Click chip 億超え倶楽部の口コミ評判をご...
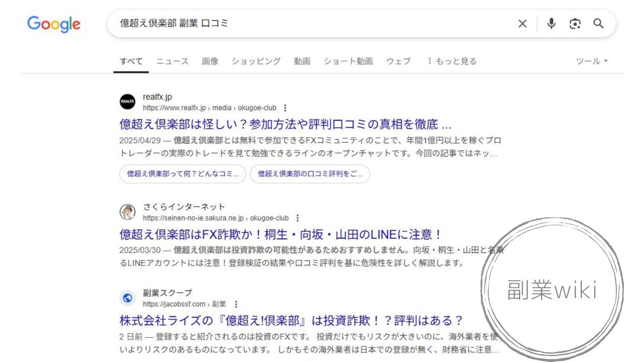The width and height of the screenshot is (644, 362). click(310, 173)
